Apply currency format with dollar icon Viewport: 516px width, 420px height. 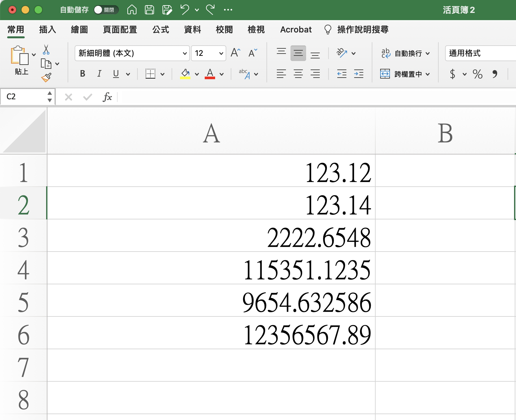pos(452,74)
